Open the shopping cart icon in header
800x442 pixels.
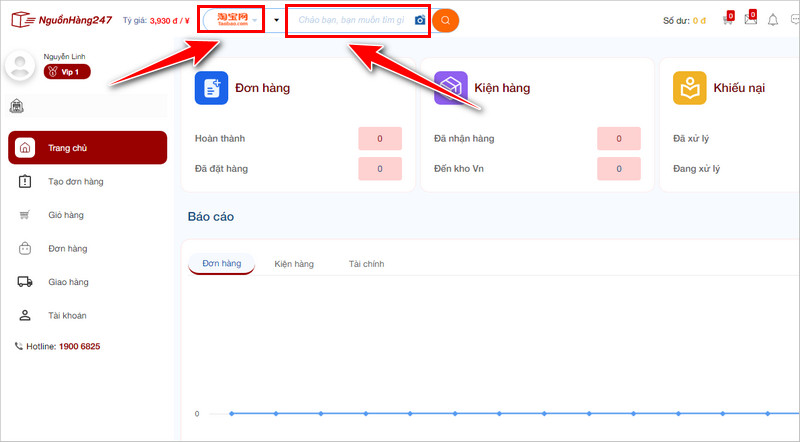coord(727,20)
